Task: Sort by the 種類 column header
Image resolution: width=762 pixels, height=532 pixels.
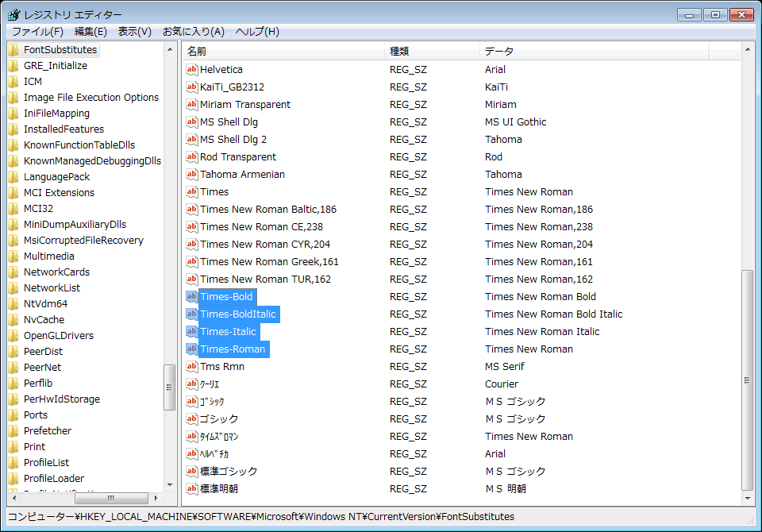Action: (433, 51)
